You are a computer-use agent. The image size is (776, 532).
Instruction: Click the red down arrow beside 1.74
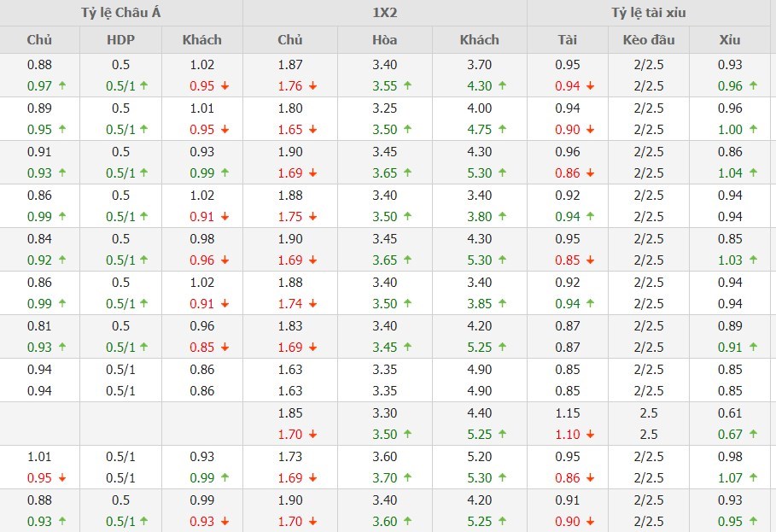pos(312,304)
